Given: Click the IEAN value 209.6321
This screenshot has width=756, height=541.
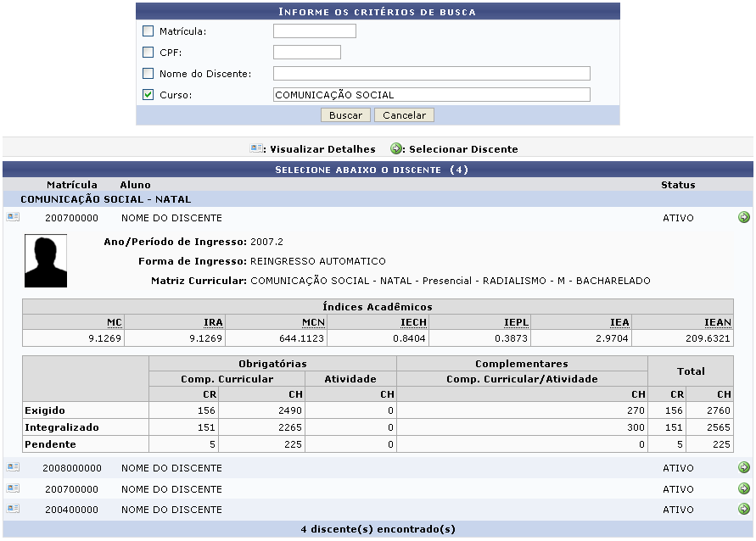Looking at the screenshot, I should (708, 338).
